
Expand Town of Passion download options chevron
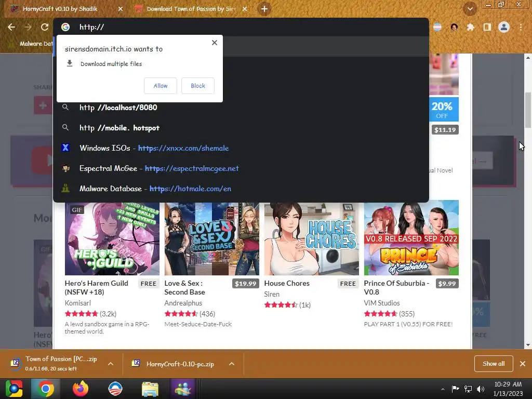click(111, 364)
